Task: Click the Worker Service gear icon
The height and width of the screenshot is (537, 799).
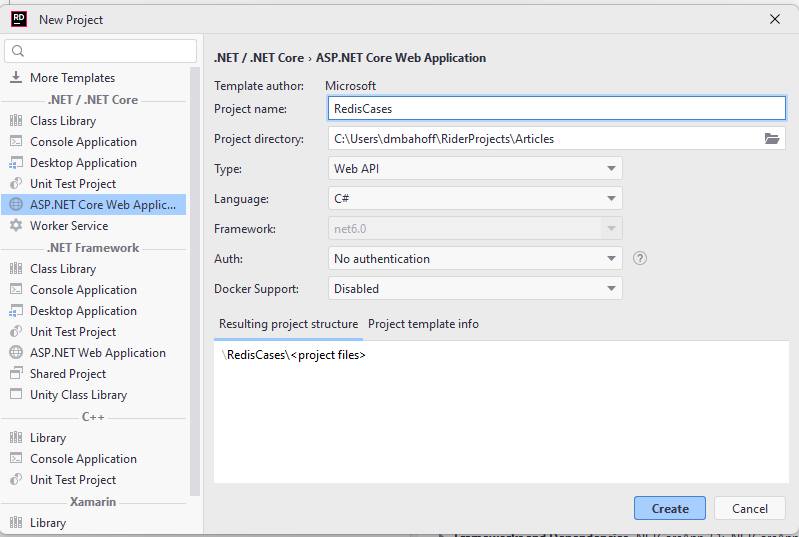Action: (x=16, y=225)
